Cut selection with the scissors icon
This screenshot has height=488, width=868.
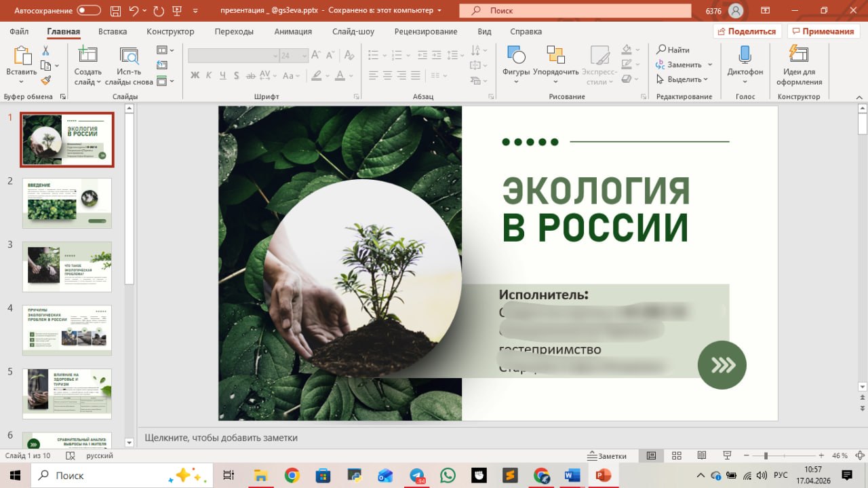46,51
